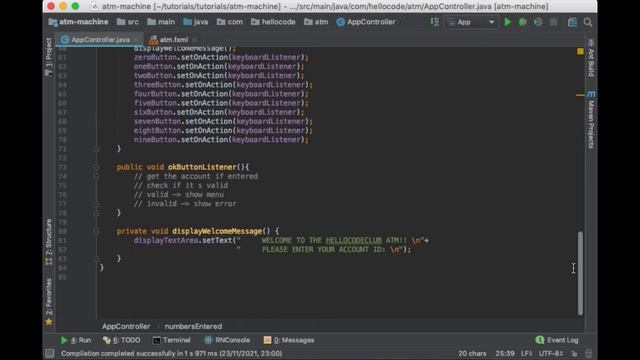Image resolution: width=640 pixels, height=360 pixels.
Task: Click the grey Stop button icon
Action: 553,22
